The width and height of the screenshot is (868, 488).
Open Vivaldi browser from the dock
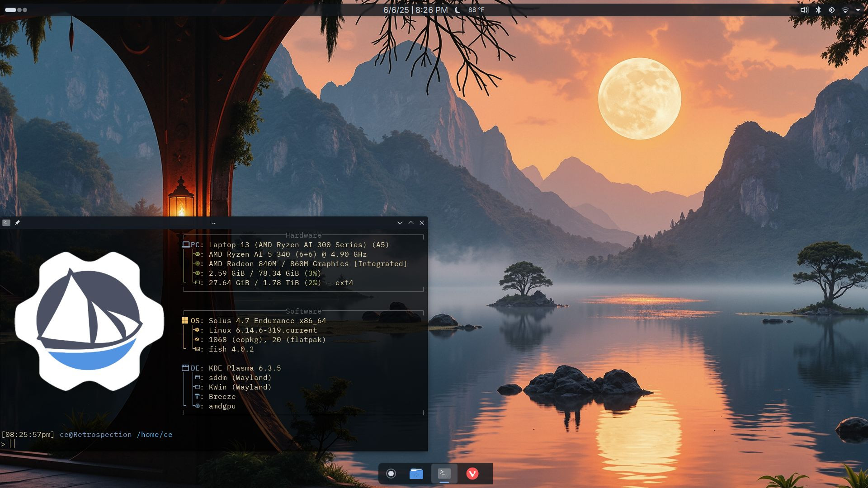[x=472, y=474]
